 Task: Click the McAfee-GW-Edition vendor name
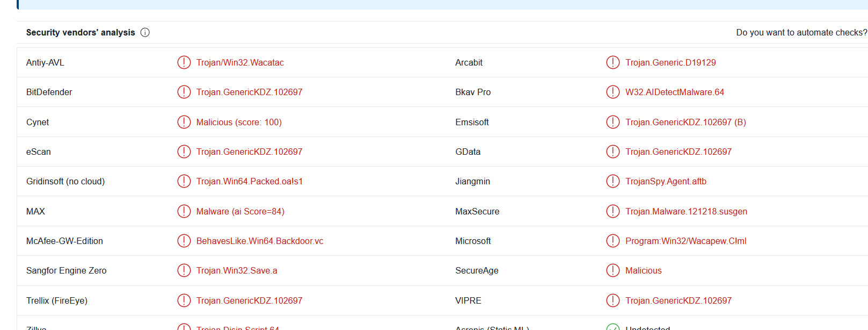[64, 241]
